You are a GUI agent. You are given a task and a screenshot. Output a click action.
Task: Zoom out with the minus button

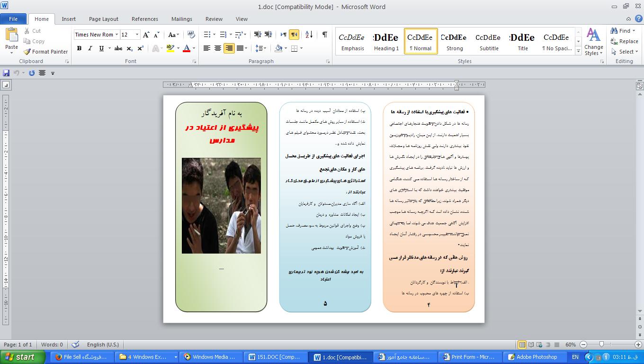click(583, 345)
